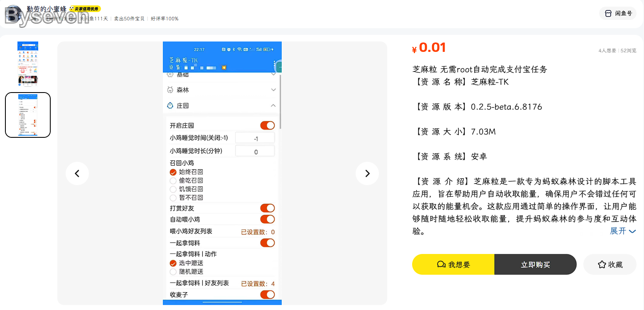Image resolution: width=644 pixels, height=310 pixels.
Task: Select the second product thumbnail
Action: pos(28,115)
